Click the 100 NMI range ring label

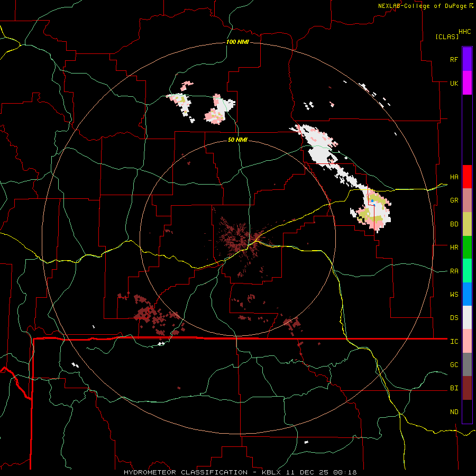237,42
